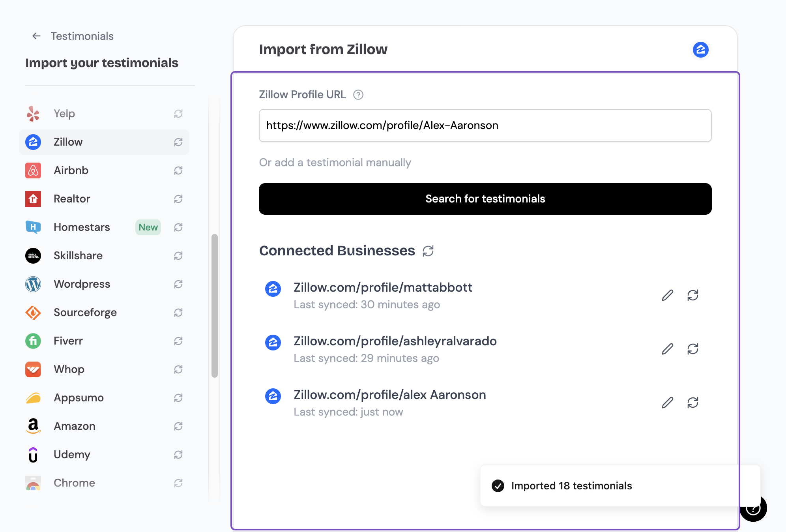Click the sync icon next to Appsumo

178,398
